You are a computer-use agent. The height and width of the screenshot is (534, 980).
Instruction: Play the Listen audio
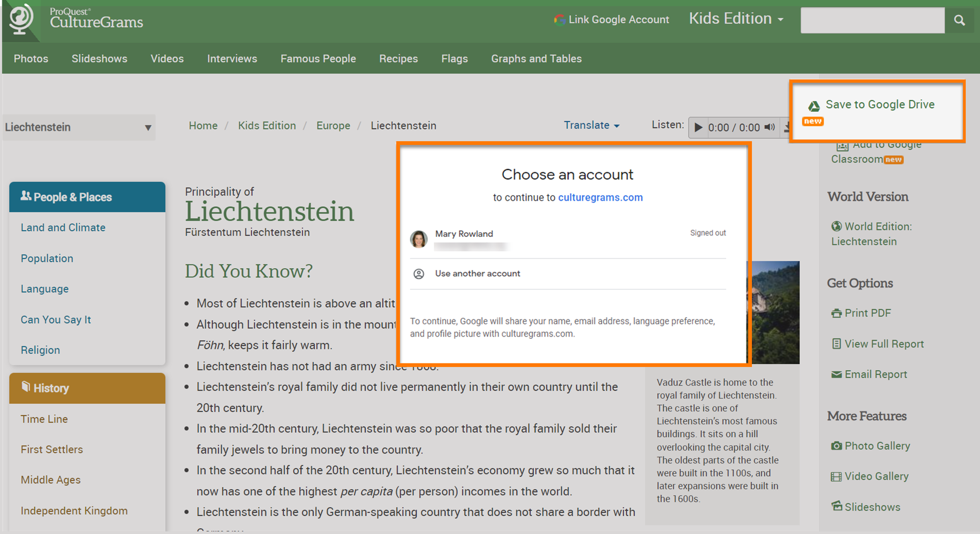[x=698, y=127]
